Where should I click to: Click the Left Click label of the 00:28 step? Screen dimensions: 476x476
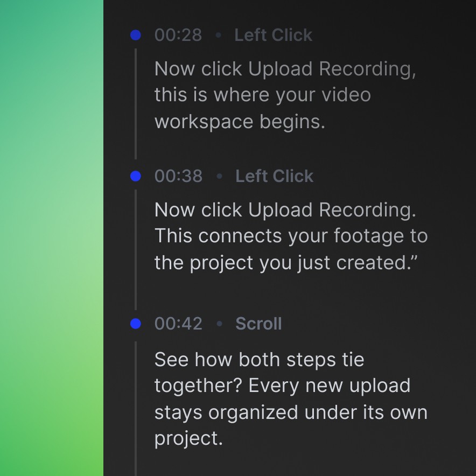[273, 35]
